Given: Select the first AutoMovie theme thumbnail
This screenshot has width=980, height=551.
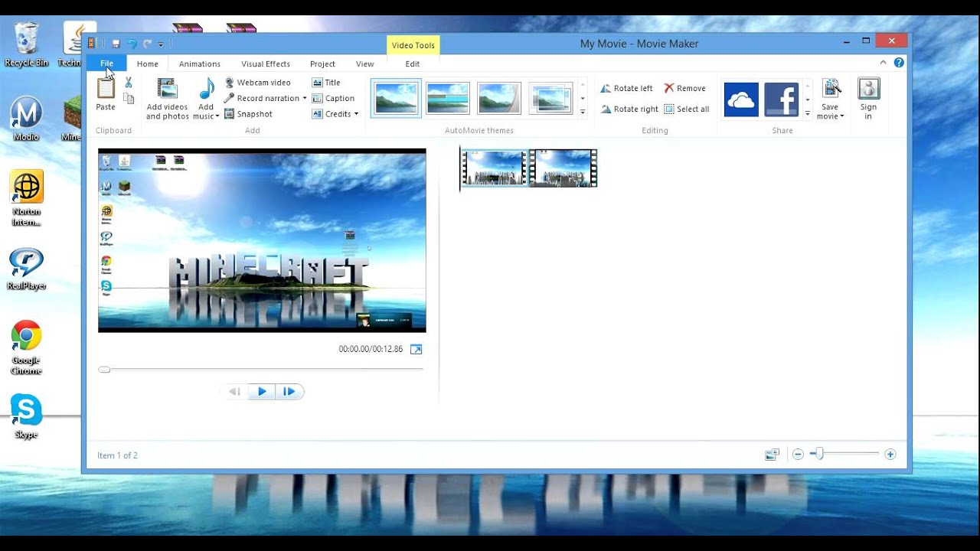Looking at the screenshot, I should (x=396, y=98).
